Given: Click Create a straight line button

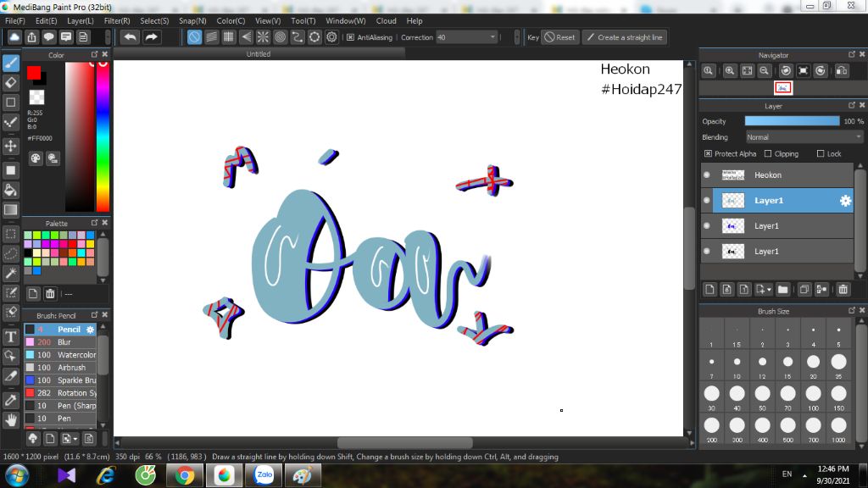Looking at the screenshot, I should [625, 37].
